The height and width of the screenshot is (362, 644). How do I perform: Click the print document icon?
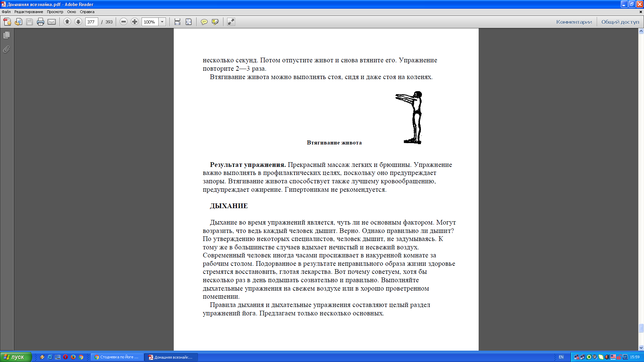[x=41, y=22]
